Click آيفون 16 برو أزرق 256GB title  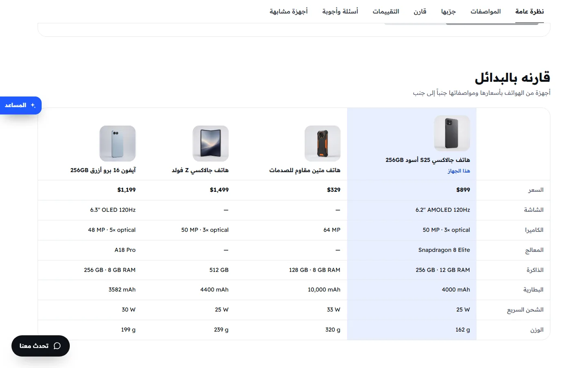[x=103, y=170]
